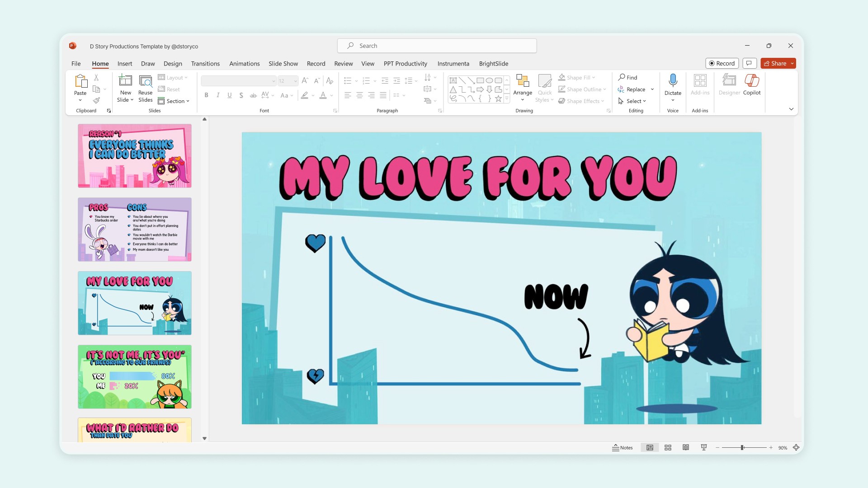Viewport: 868px width, 488px height.
Task: Click the Share button
Action: coord(775,64)
